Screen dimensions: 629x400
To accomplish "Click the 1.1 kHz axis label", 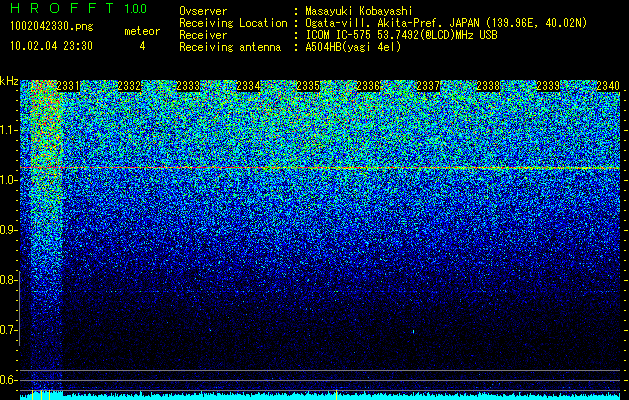I will click(8, 130).
